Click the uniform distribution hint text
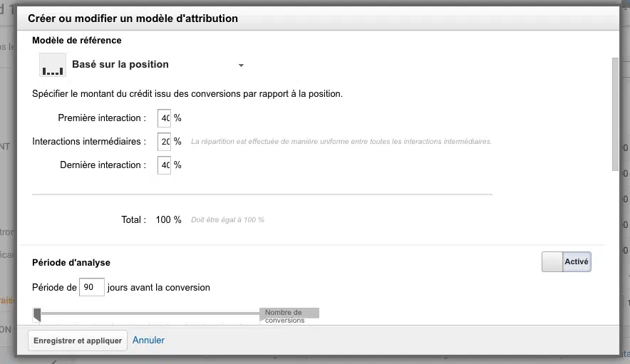Image resolution: width=630 pixels, height=364 pixels. tap(341, 142)
